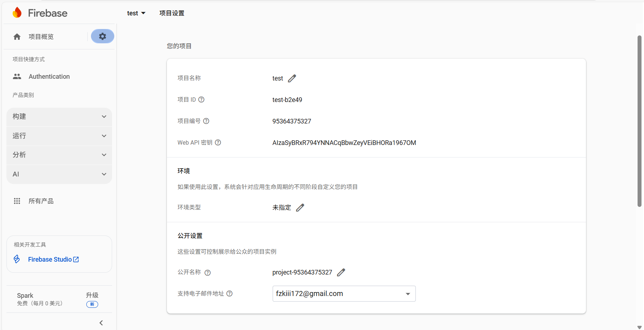Expand the AI category
The width and height of the screenshot is (644, 330).
(x=59, y=174)
